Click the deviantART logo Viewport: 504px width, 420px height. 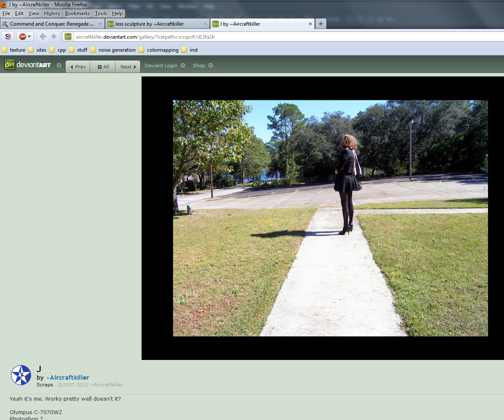click(28, 65)
